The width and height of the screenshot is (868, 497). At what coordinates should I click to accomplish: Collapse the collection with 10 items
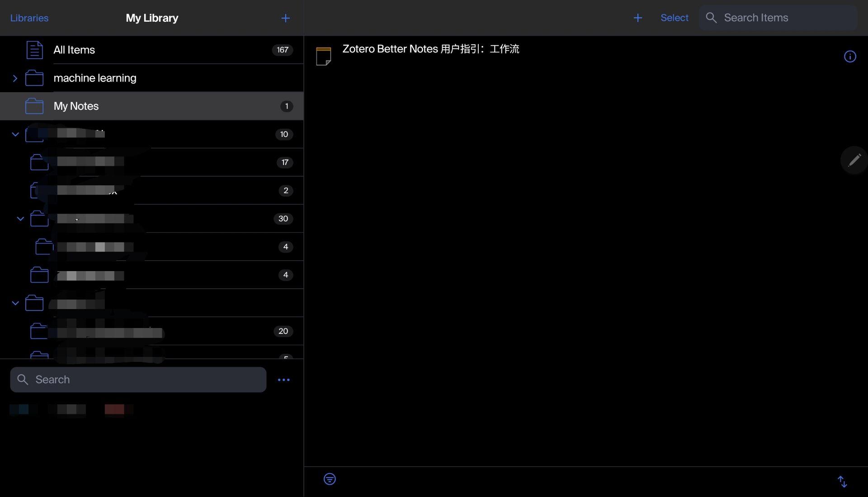coord(15,134)
